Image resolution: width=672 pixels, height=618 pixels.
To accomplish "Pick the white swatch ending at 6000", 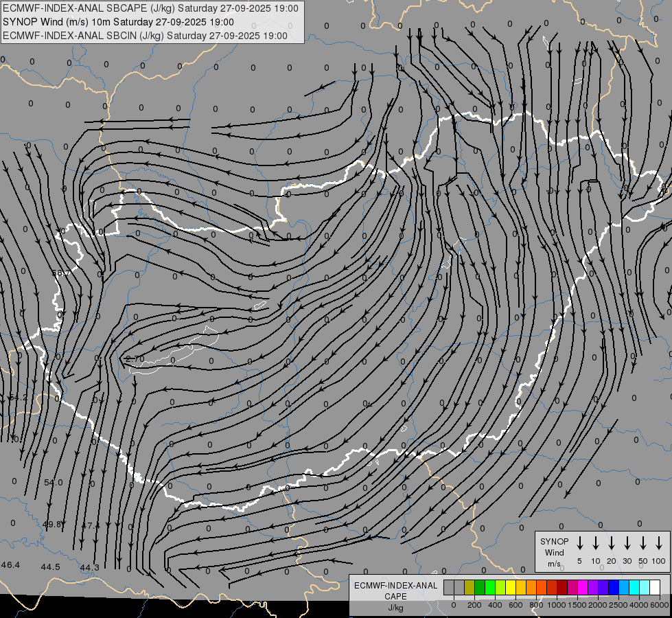I will pos(655,587).
